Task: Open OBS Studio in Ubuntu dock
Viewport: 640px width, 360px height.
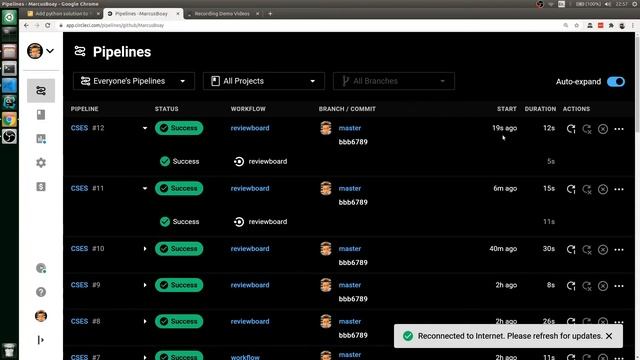Action: point(9,136)
